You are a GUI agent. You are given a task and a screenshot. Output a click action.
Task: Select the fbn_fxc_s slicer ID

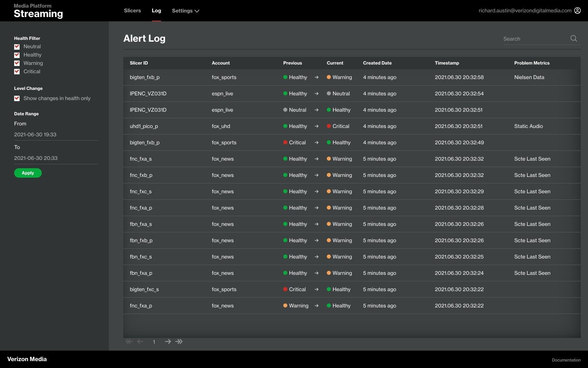click(141, 257)
